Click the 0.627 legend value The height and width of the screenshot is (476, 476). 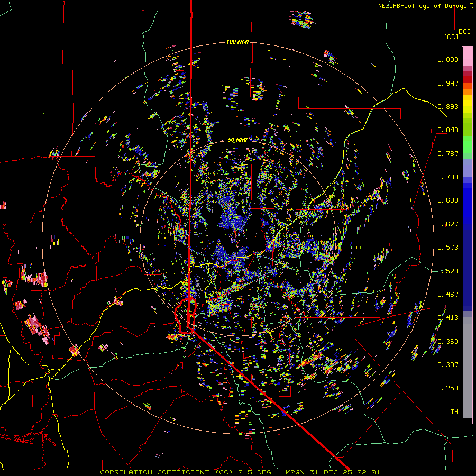click(x=448, y=224)
